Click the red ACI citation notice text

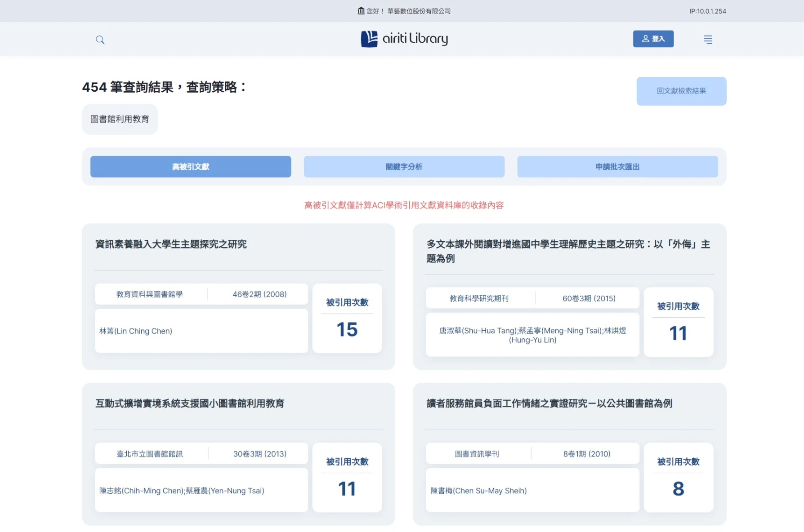tap(404, 205)
